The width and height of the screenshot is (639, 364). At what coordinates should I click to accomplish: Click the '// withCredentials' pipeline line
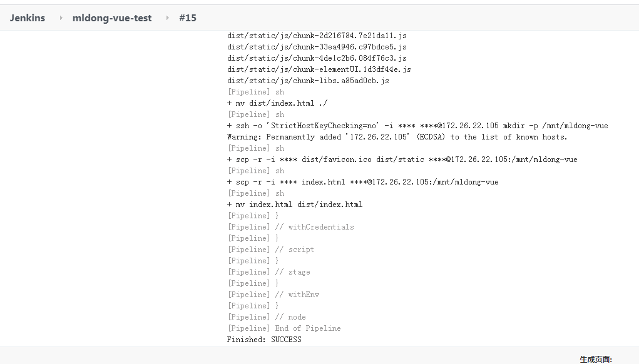(290, 227)
